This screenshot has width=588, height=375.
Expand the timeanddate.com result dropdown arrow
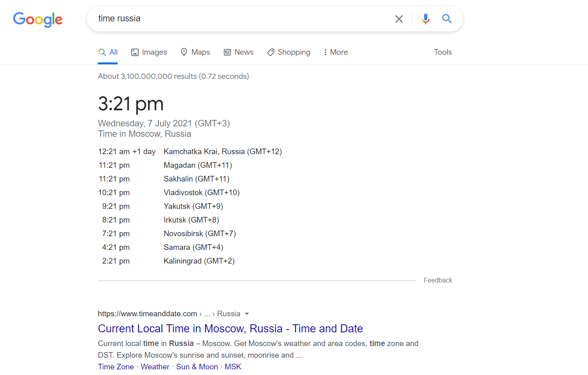247,314
